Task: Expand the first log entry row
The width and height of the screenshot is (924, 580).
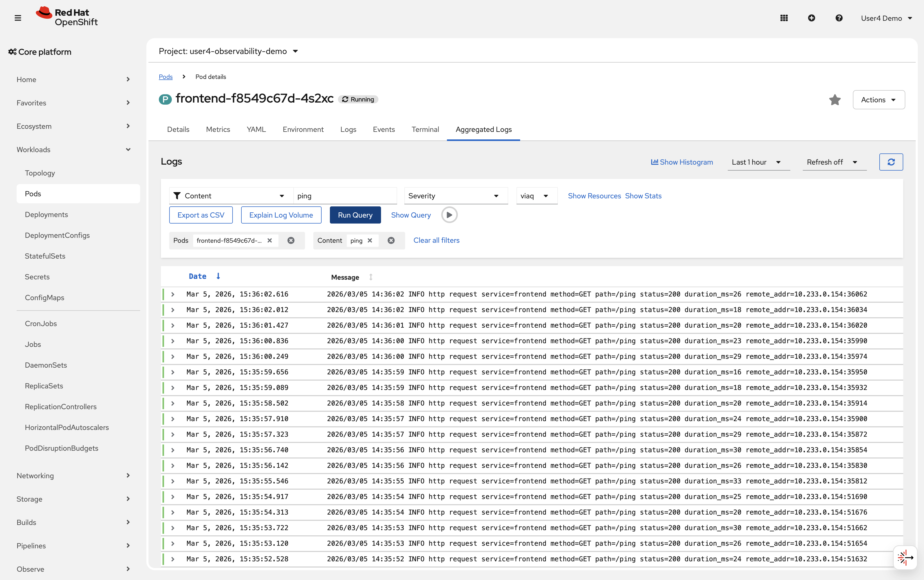Action: point(173,294)
